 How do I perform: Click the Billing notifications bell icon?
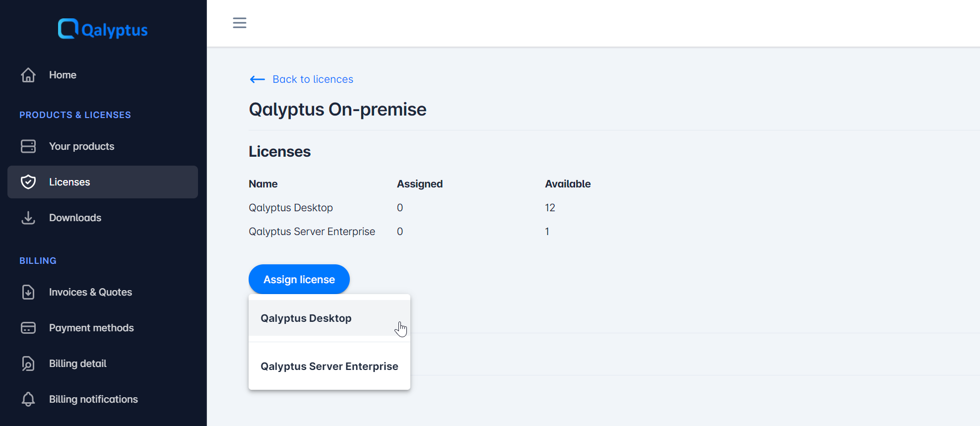pyautogui.click(x=28, y=399)
